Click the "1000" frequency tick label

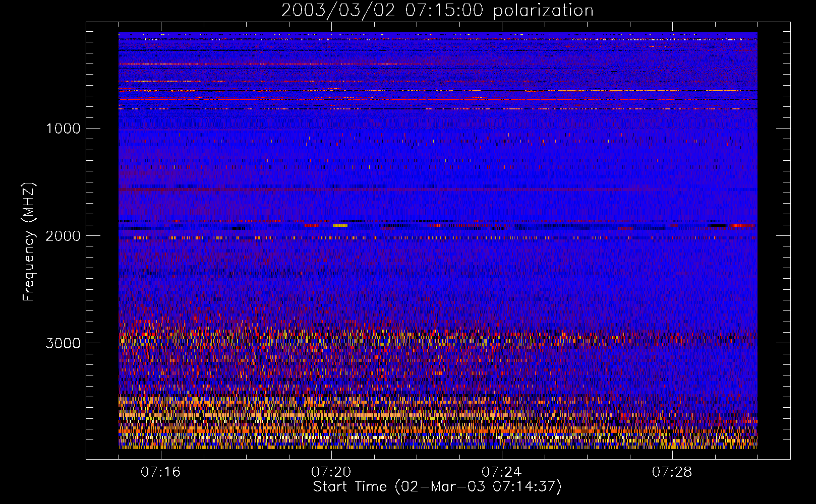point(63,129)
